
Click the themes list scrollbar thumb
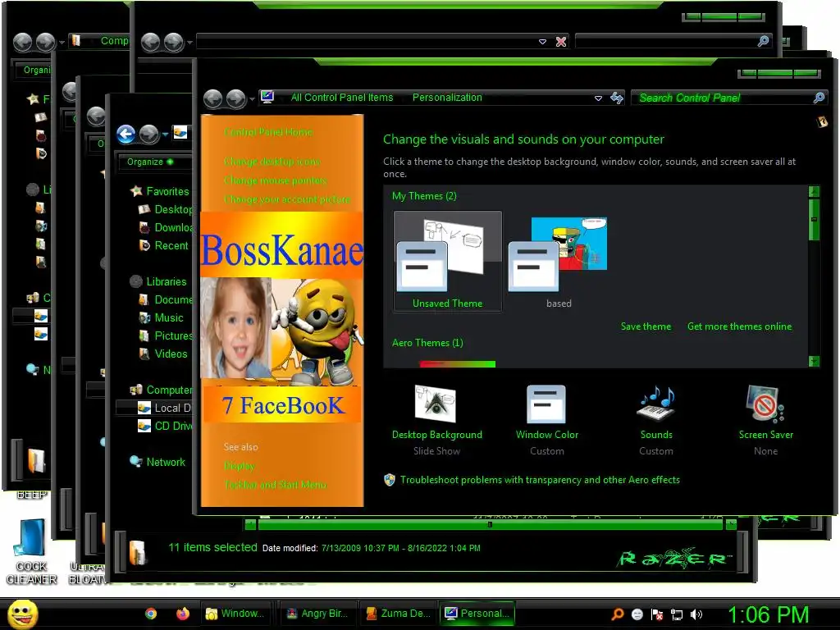[x=814, y=220]
